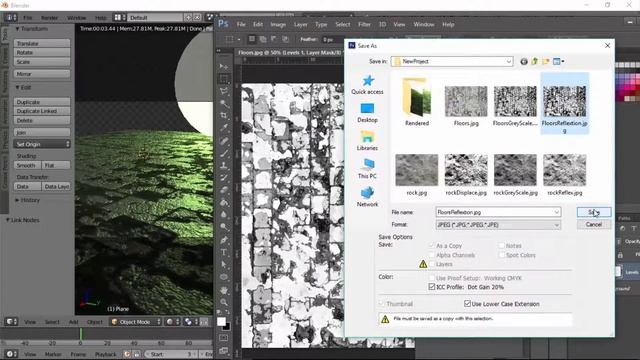Image resolution: width=640 pixels, height=360 pixels.
Task: Select the Type tool
Action: pyautogui.click(x=224, y=252)
